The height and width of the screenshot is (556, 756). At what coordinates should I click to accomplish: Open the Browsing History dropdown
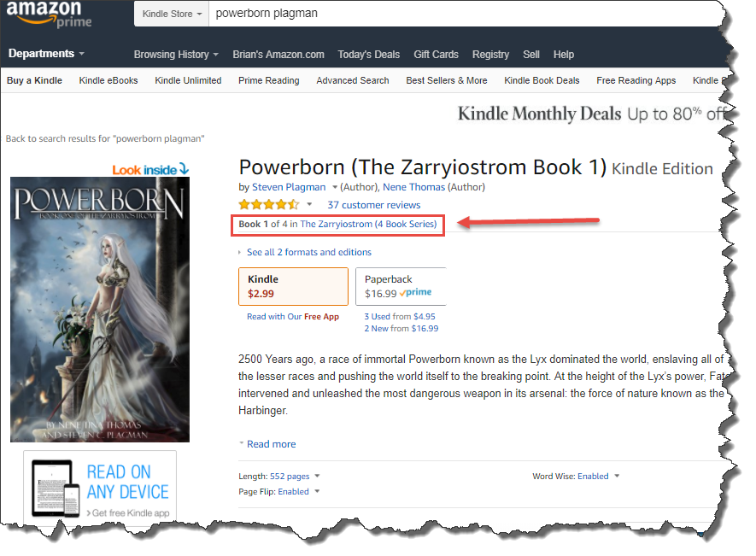tap(176, 55)
